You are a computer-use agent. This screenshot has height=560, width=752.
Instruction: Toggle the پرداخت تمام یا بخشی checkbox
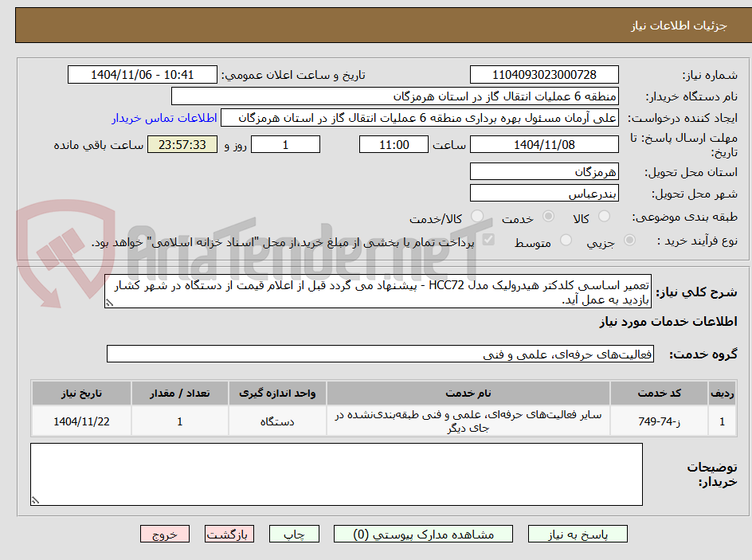coord(489,241)
